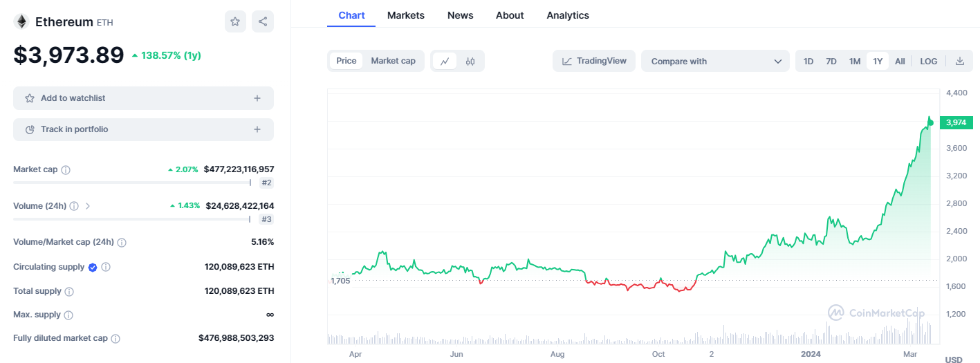Set chart range to All
The height and width of the screenshot is (363, 980).
click(x=900, y=61)
